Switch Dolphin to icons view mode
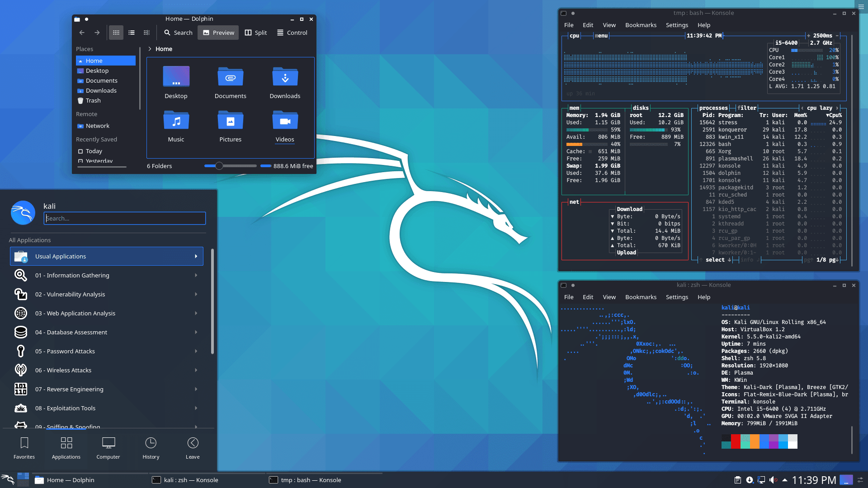868x488 pixels. point(116,33)
